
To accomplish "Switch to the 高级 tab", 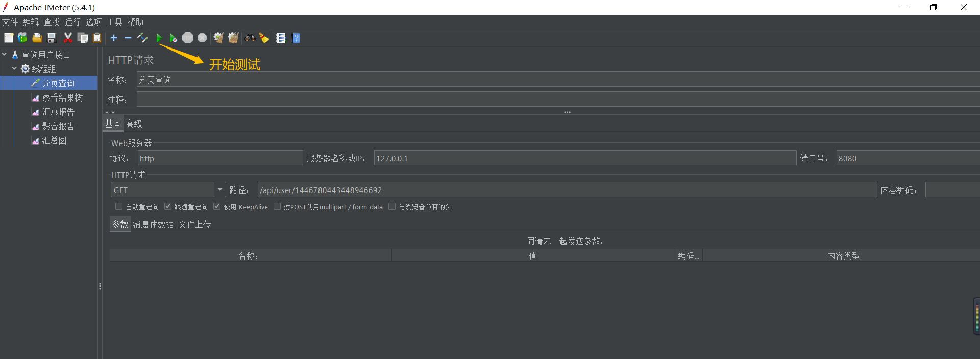I will [x=134, y=124].
